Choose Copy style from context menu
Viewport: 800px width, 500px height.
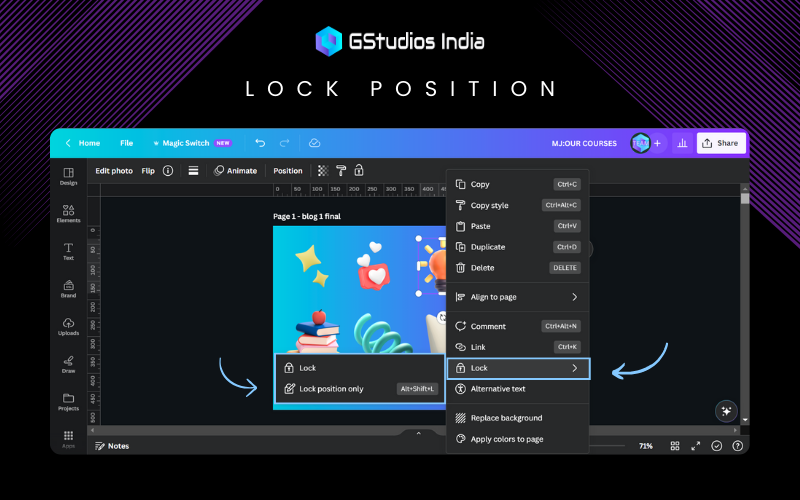[x=517, y=205]
